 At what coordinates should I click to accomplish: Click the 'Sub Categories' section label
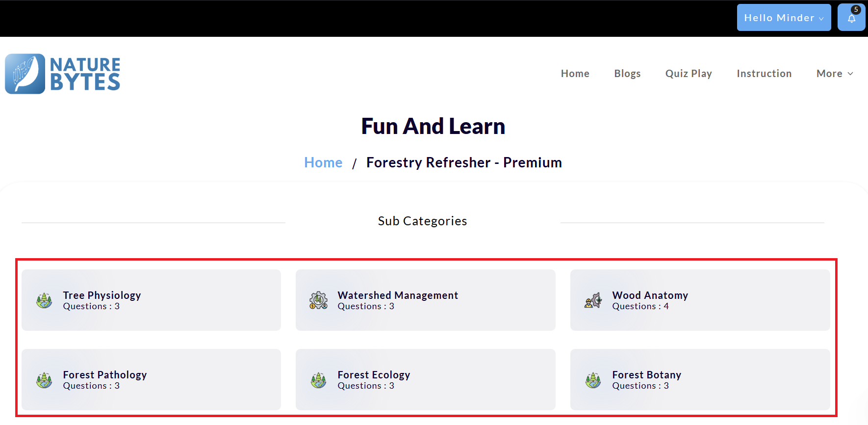422,221
